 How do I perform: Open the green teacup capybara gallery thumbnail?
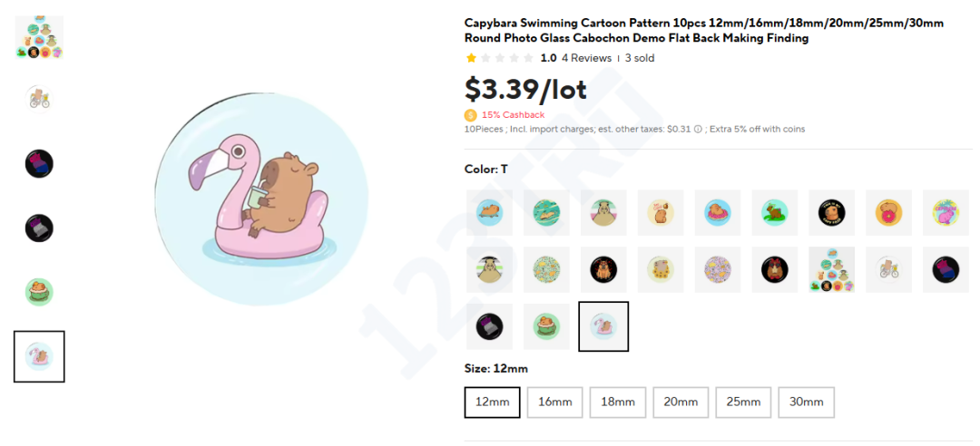click(39, 291)
